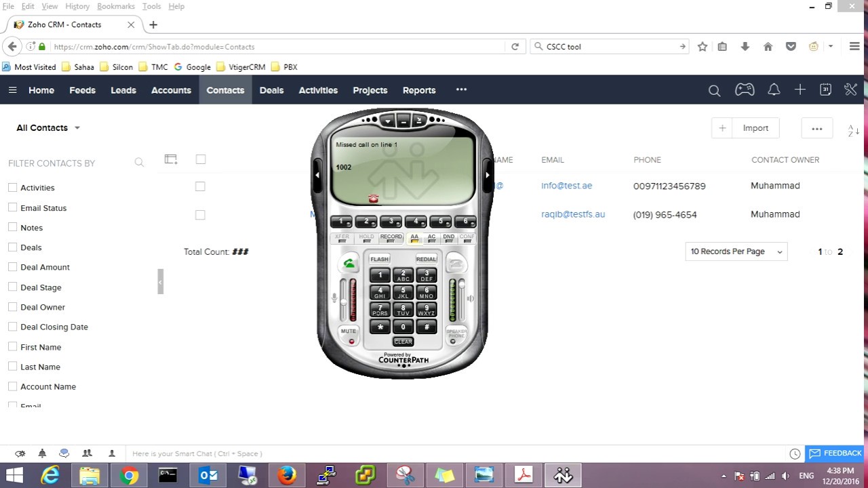Show hidden tray icons arrow in taskbar
Image resolution: width=868 pixels, height=488 pixels.
(x=724, y=476)
